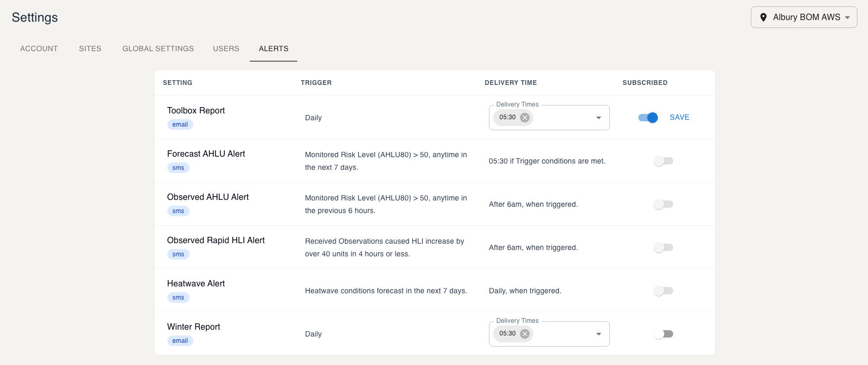Click the email tag under Winter Report
This screenshot has height=365, width=868.
(180, 341)
